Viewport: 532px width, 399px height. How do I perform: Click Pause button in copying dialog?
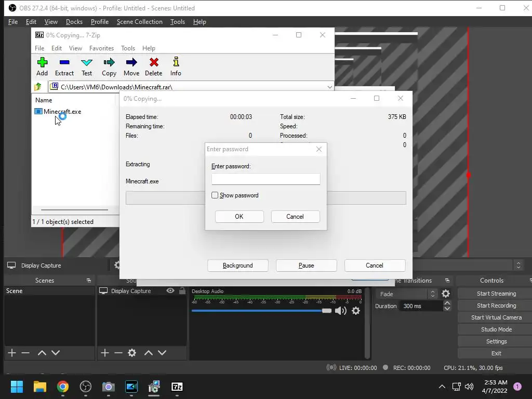(x=307, y=265)
